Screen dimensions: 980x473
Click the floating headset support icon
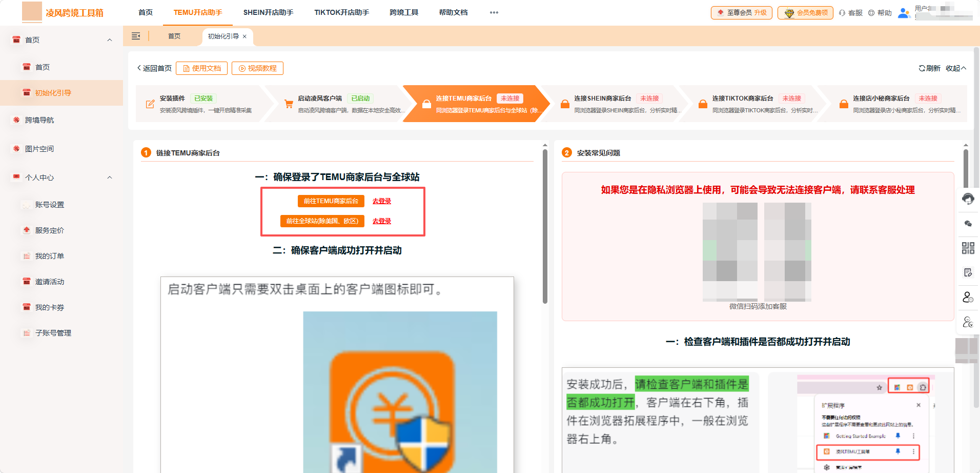(x=968, y=199)
